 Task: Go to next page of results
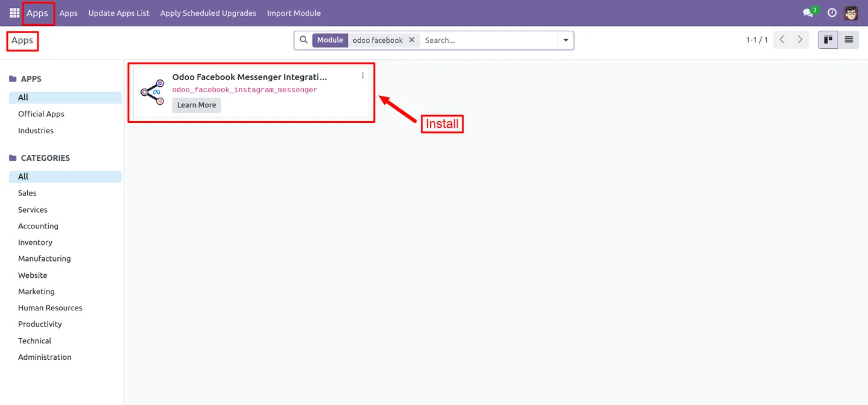tap(800, 40)
